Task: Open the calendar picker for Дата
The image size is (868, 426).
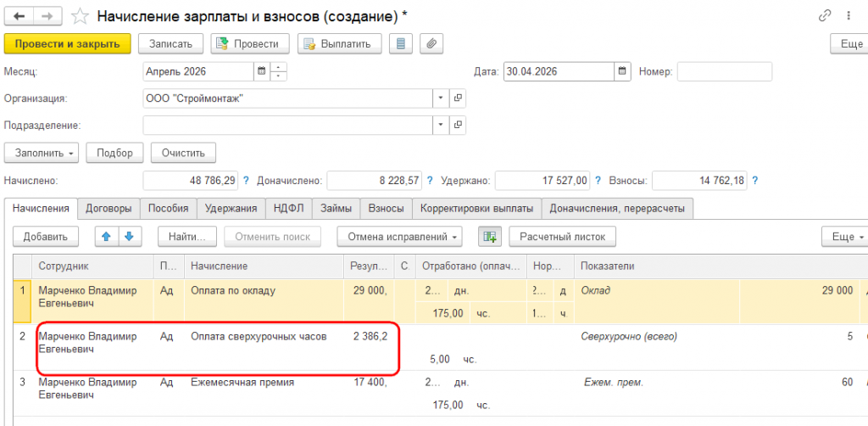Action: tap(622, 71)
